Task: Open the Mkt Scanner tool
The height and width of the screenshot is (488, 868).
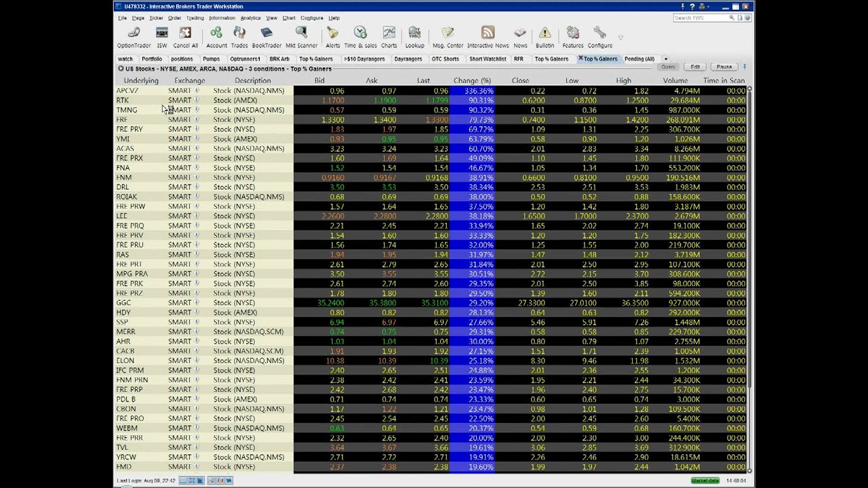Action: (301, 37)
